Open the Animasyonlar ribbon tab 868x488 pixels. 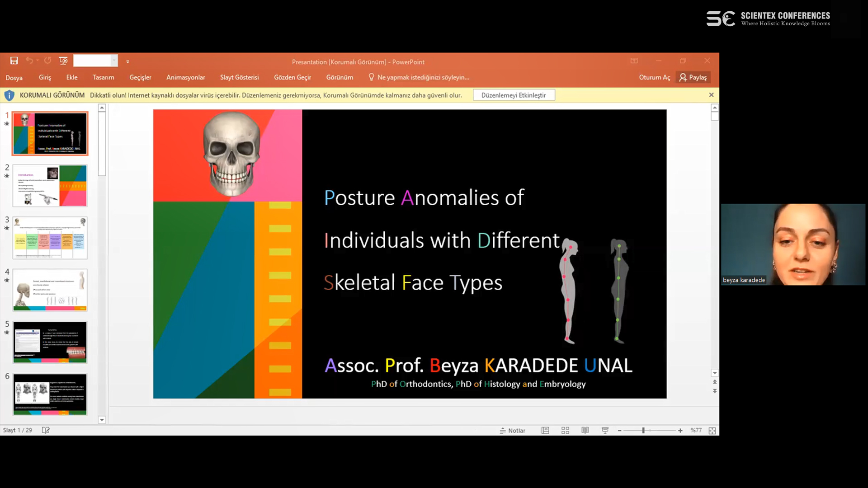coord(185,77)
